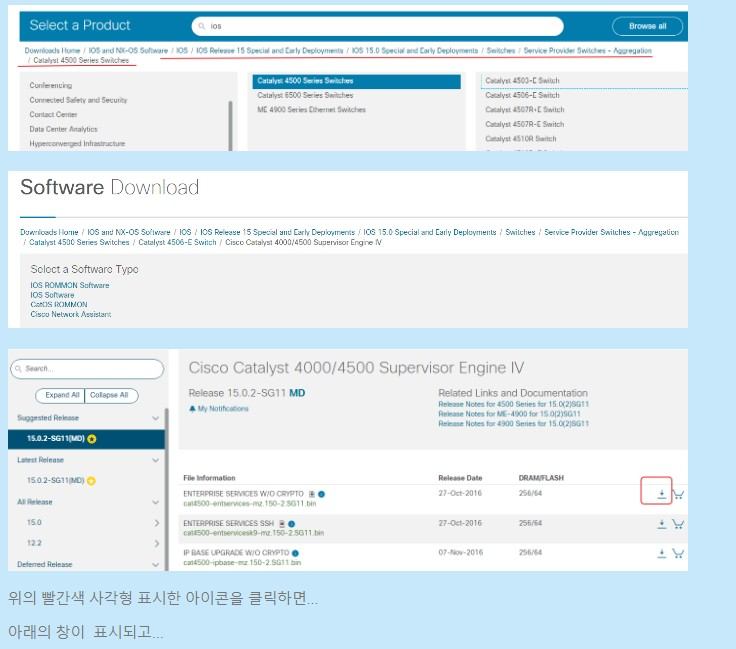Open info icon for IP BASE UPGRADE W/O CRYPTO
Viewport: 736px width, 649px height.
[295, 553]
